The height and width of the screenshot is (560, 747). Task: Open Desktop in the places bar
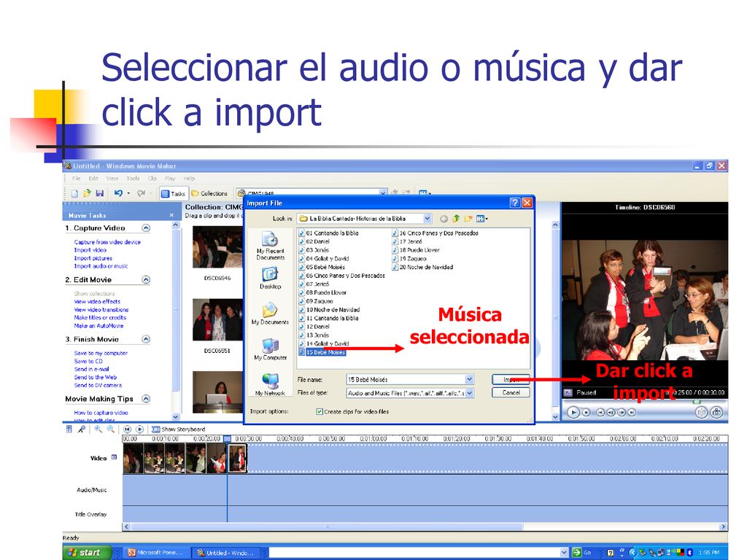pyautogui.click(x=270, y=278)
